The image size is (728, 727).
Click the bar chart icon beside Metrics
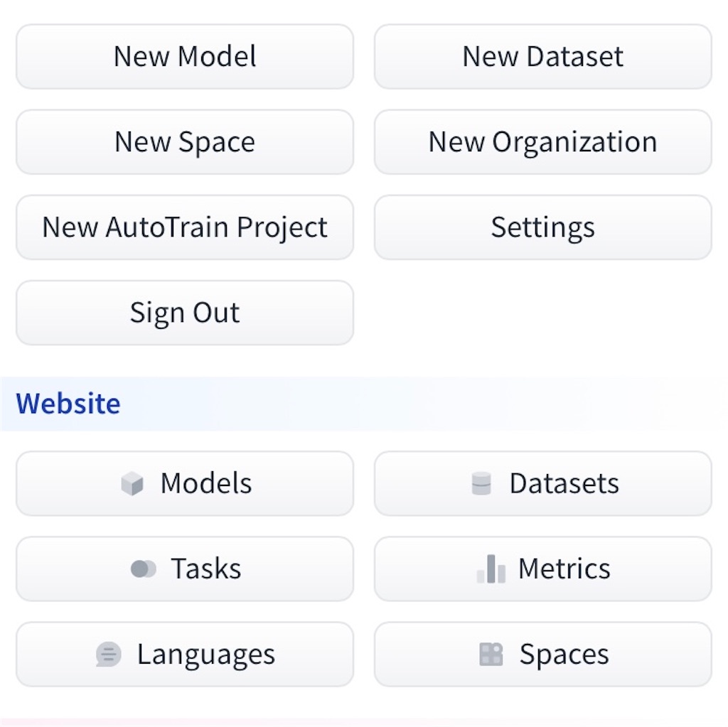[491, 569]
